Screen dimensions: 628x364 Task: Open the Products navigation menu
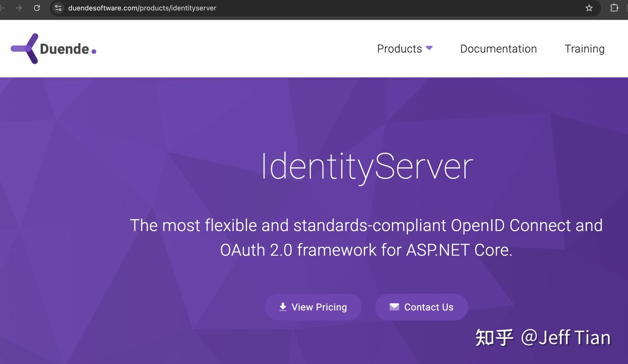399,49
